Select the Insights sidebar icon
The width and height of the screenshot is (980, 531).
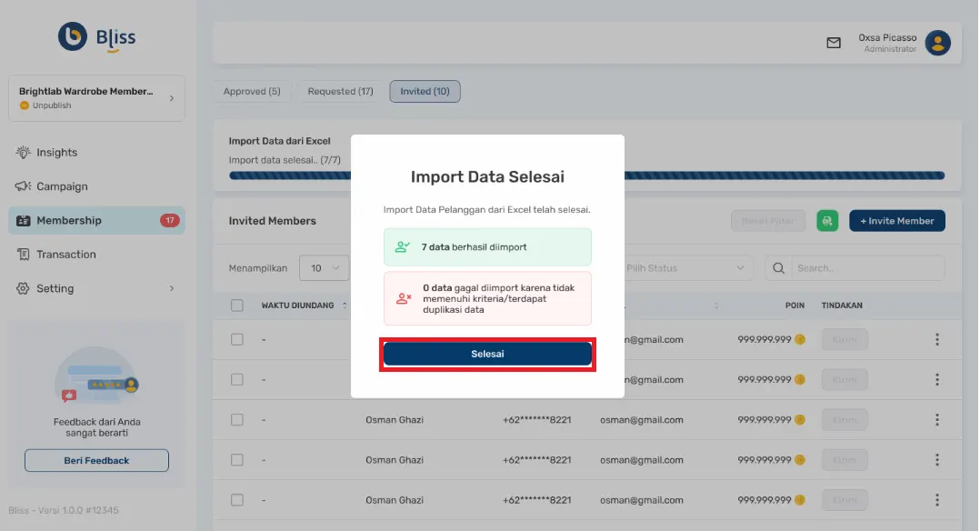[20, 152]
